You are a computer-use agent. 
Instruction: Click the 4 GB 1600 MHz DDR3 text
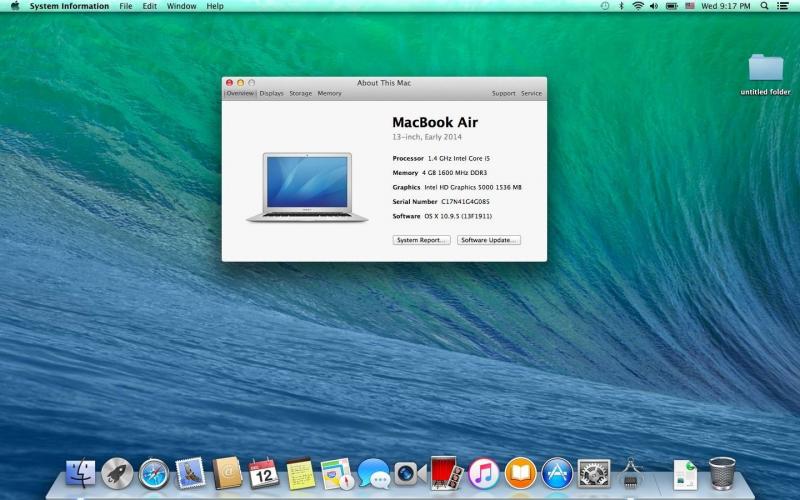click(454, 173)
